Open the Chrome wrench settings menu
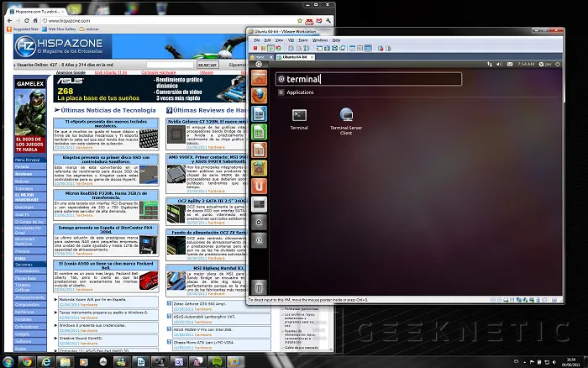588x368 pixels. coord(328,21)
